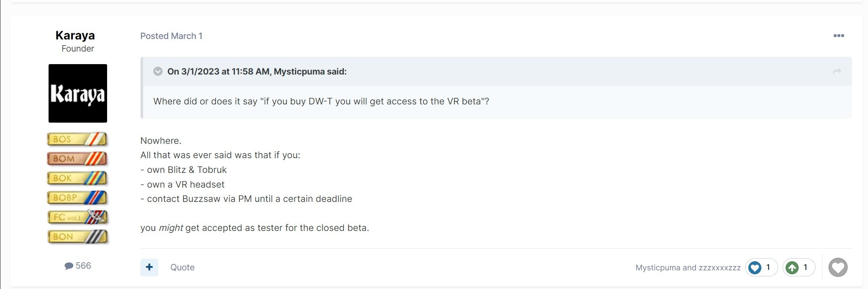Viewport: 868px width, 289px height.
Task: Open Karaya's user profile name
Action: pos(75,36)
